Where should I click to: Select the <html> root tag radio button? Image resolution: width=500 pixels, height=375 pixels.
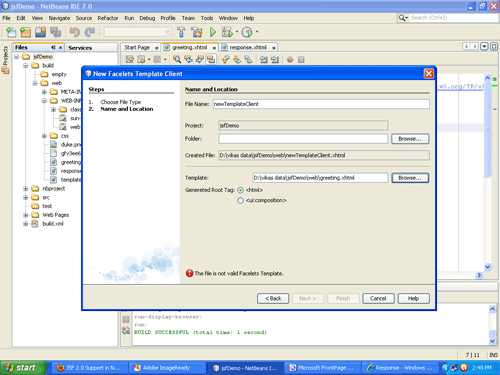(240, 190)
